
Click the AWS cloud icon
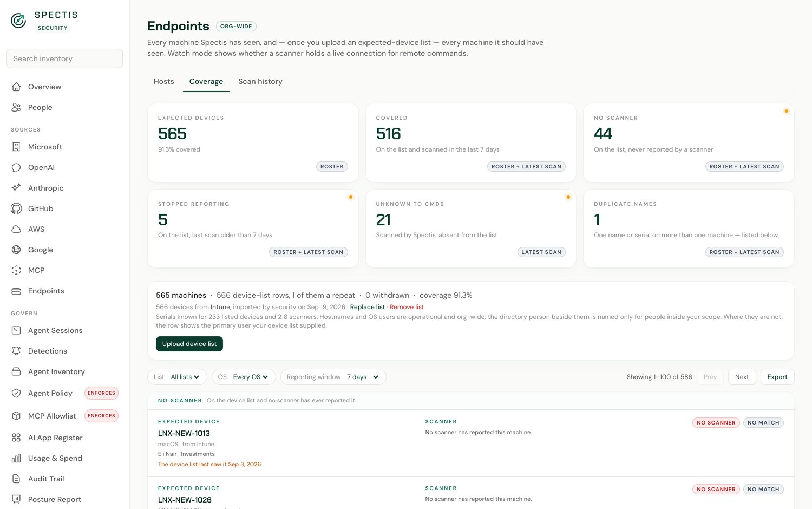coord(16,229)
